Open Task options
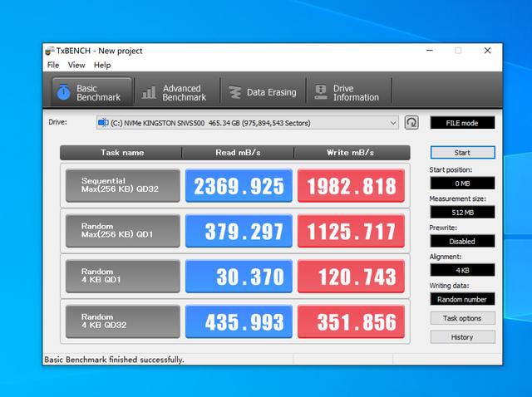The height and width of the screenshot is (397, 532). [x=462, y=318]
